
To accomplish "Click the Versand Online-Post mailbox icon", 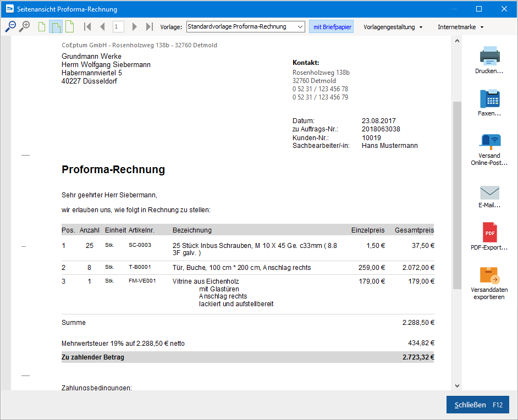I will coord(489,142).
